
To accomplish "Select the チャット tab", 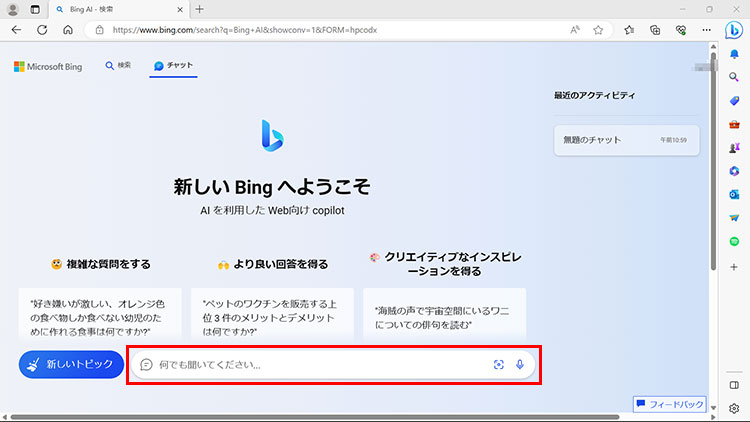I will pyautogui.click(x=173, y=66).
